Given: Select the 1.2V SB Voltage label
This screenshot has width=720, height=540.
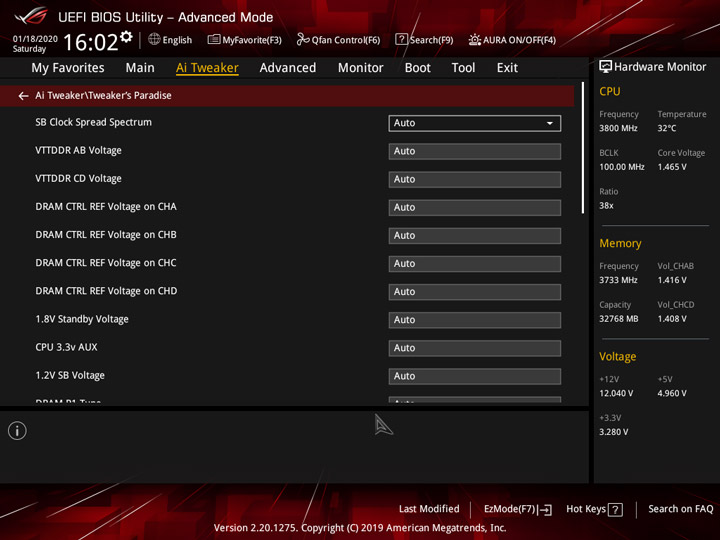Looking at the screenshot, I should 70,376.
